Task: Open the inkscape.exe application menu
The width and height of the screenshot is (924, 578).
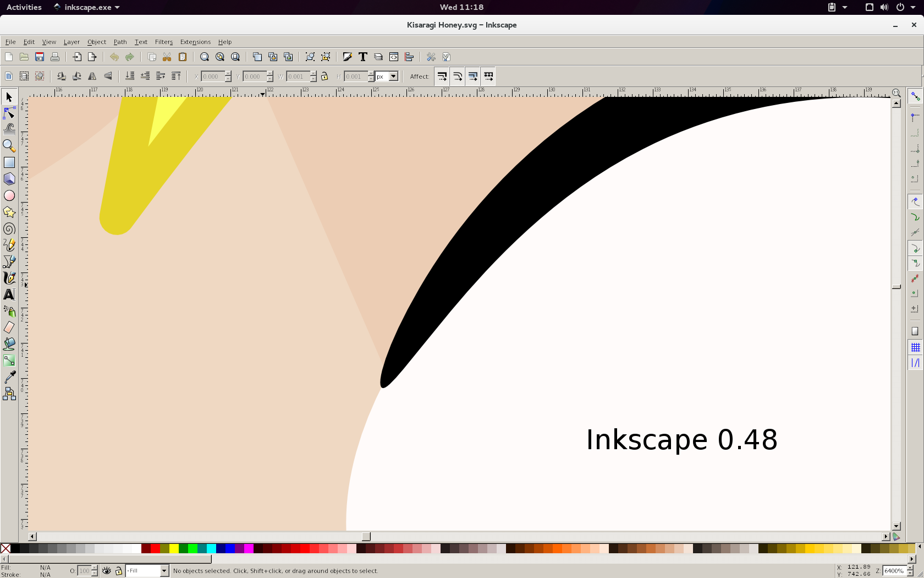Action: click(x=87, y=7)
